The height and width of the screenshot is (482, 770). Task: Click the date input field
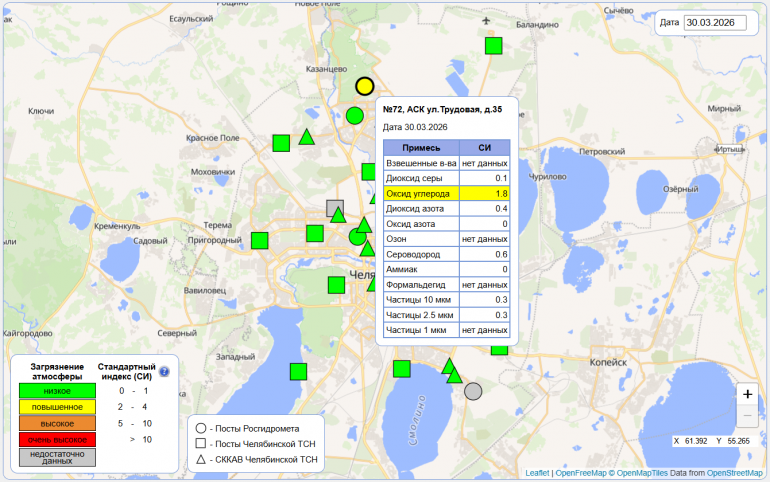pyautogui.click(x=716, y=23)
